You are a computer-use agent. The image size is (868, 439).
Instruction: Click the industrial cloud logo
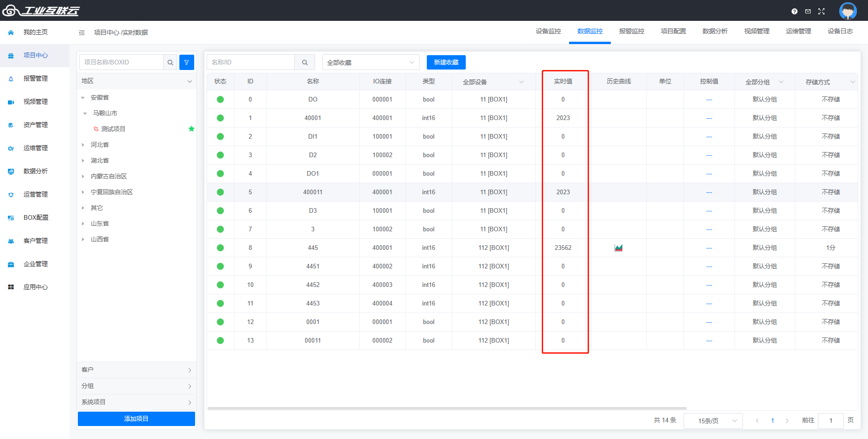pyautogui.click(x=41, y=10)
